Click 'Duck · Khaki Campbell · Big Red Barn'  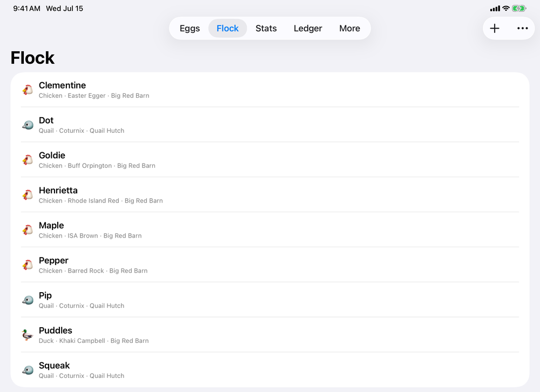pyautogui.click(x=93, y=341)
